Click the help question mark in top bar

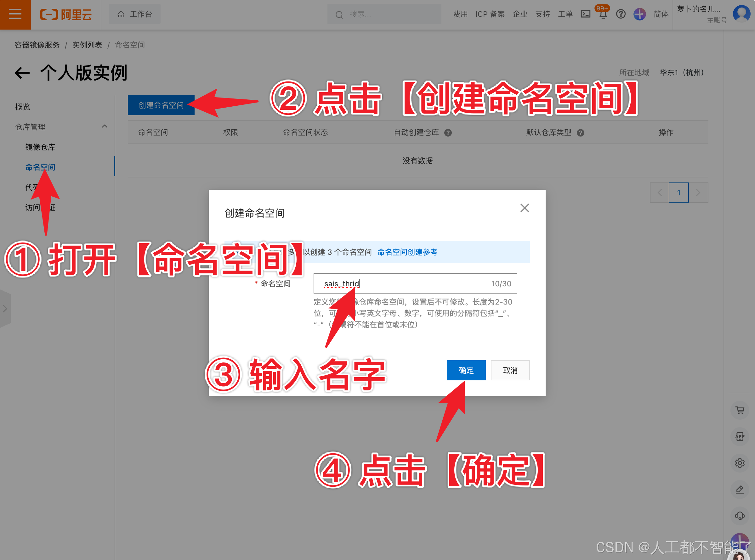[x=621, y=14]
